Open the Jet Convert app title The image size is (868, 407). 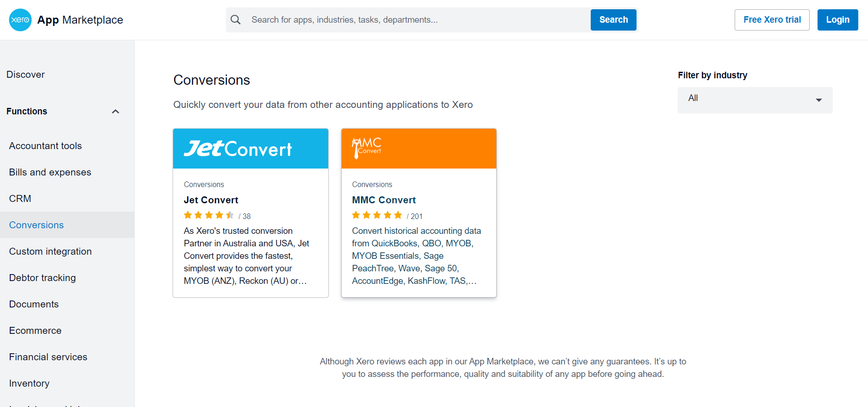click(211, 200)
